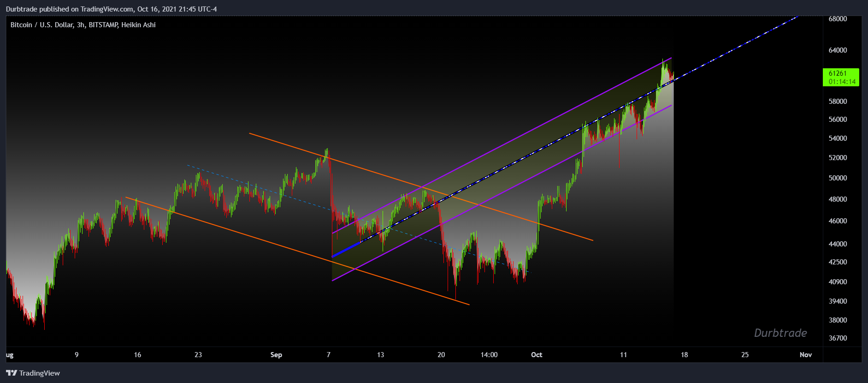Screen dimensions: 868x383
Task: Click price axis label 64000
Action: (x=838, y=50)
